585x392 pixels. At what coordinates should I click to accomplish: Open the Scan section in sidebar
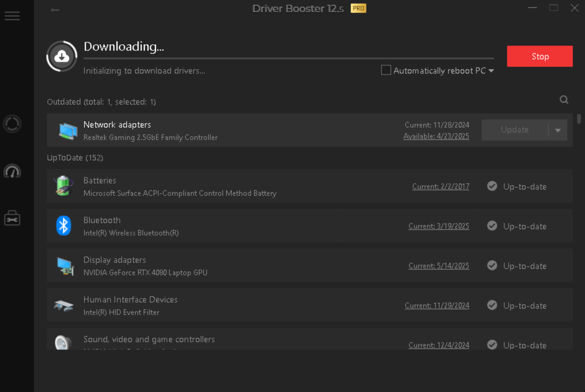(x=12, y=124)
